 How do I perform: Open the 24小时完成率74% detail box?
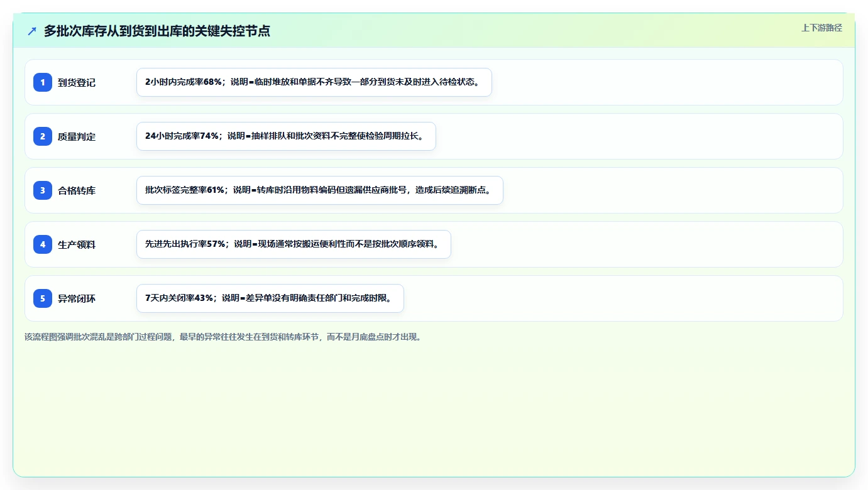tap(286, 136)
